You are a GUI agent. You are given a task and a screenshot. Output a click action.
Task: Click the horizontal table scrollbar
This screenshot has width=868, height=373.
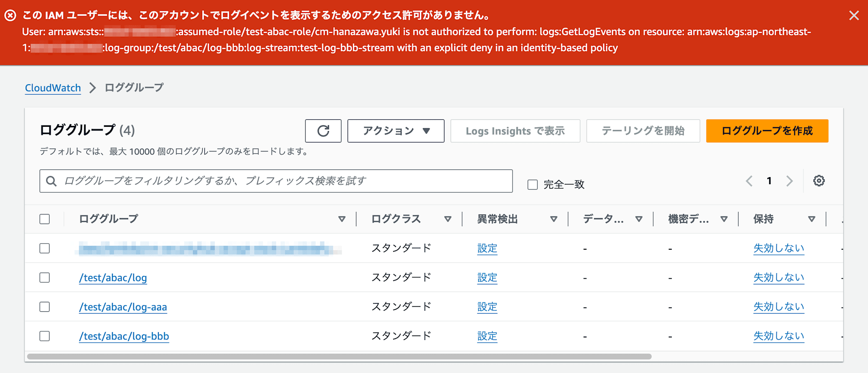click(339, 356)
